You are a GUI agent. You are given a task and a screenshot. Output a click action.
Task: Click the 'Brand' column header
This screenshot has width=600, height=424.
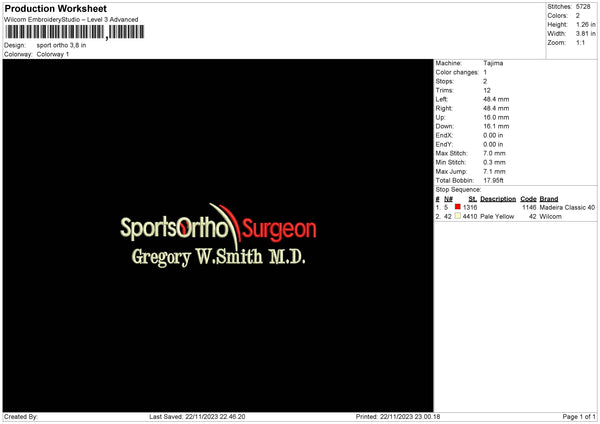(x=549, y=199)
